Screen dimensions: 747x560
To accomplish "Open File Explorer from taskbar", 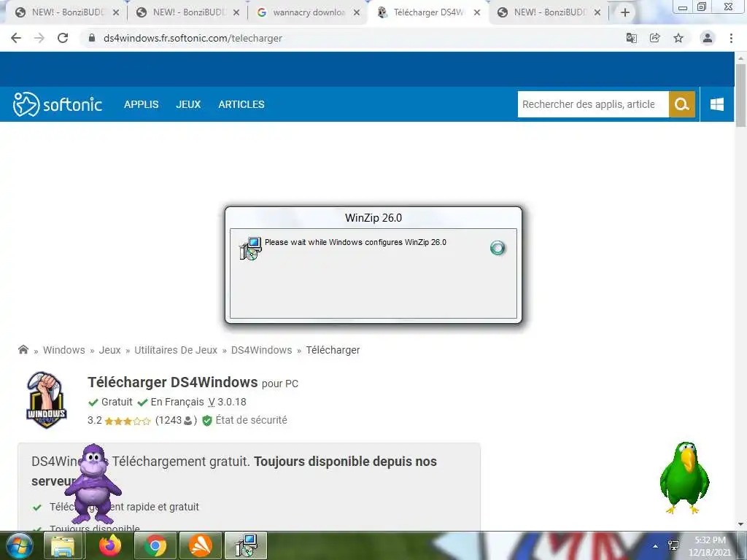I will [x=63, y=546].
